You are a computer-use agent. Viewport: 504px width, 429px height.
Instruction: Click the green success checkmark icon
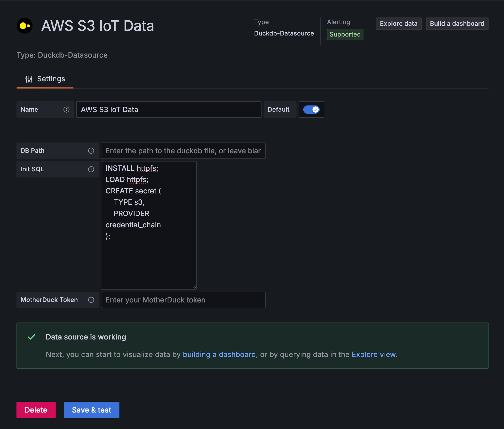[31, 337]
